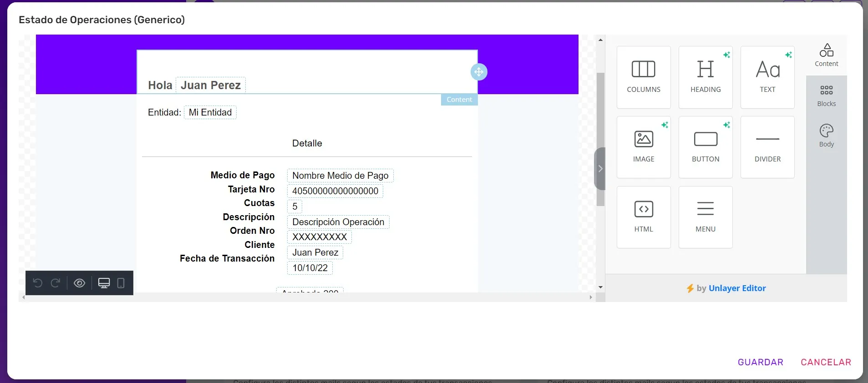This screenshot has height=383, width=868.
Task: Undo the last edit
Action: pos(38,283)
